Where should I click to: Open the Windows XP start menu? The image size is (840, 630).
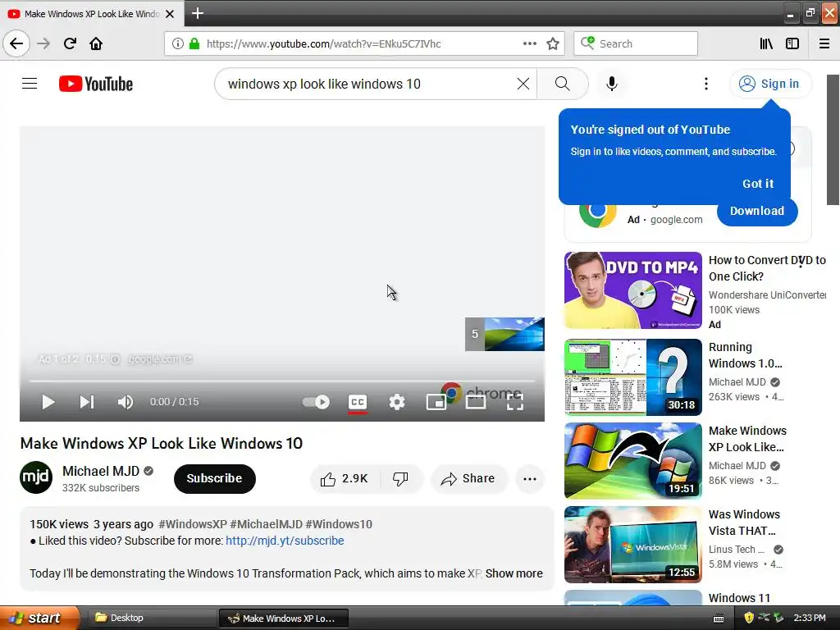click(39, 618)
